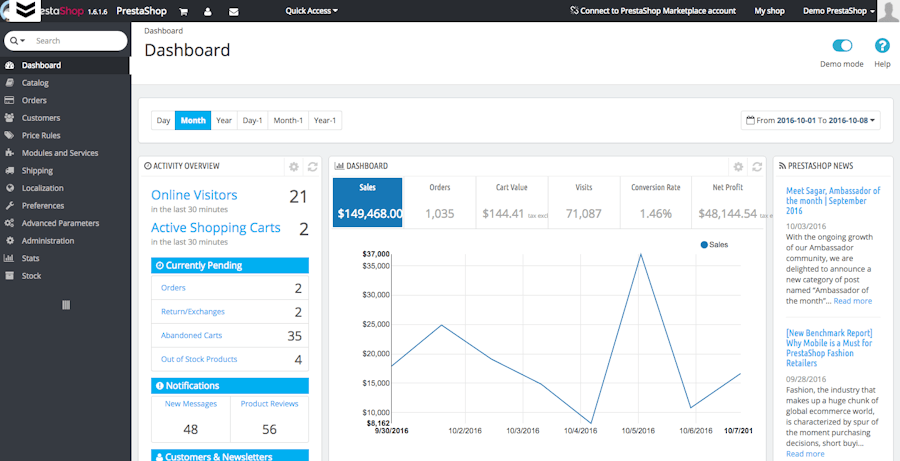Select the Day period tab
Screen dimensions: 900x461
(163, 121)
